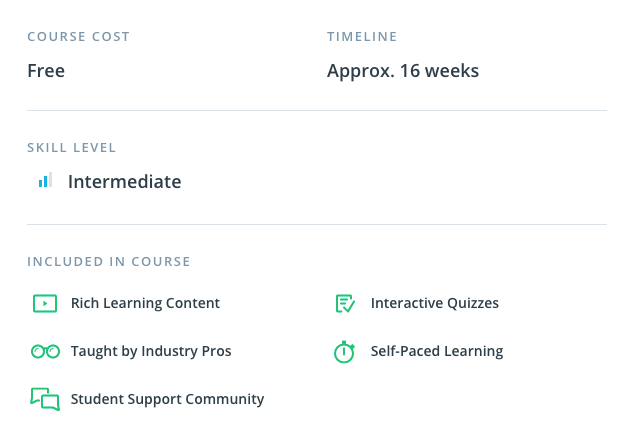Click the Self-Paced Learning stopwatch icon

point(344,351)
